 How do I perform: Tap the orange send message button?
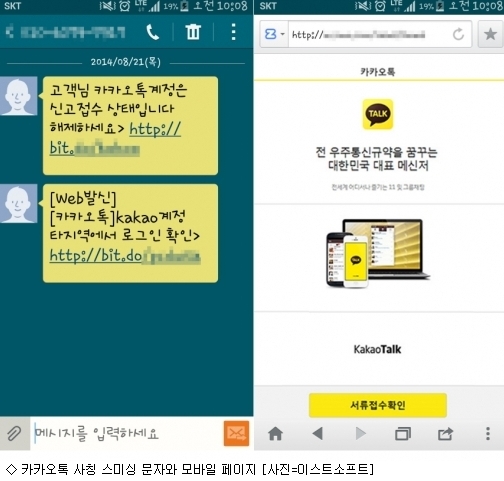236,433
